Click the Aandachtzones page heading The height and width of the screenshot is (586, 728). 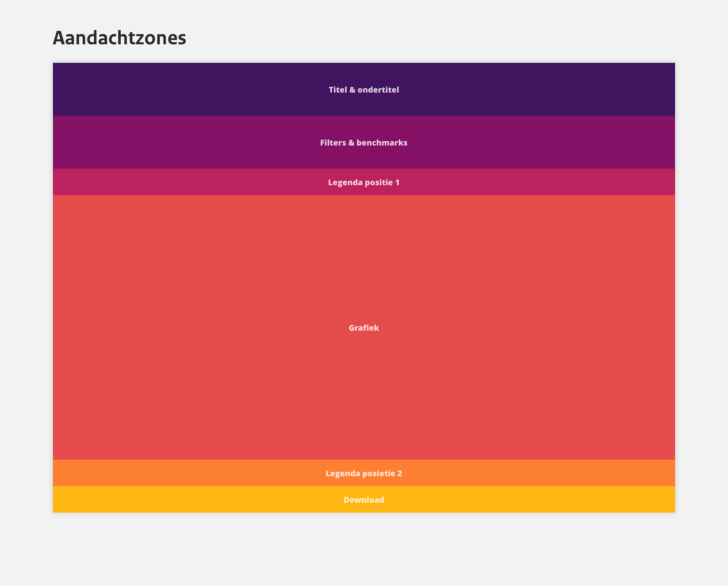(x=119, y=38)
